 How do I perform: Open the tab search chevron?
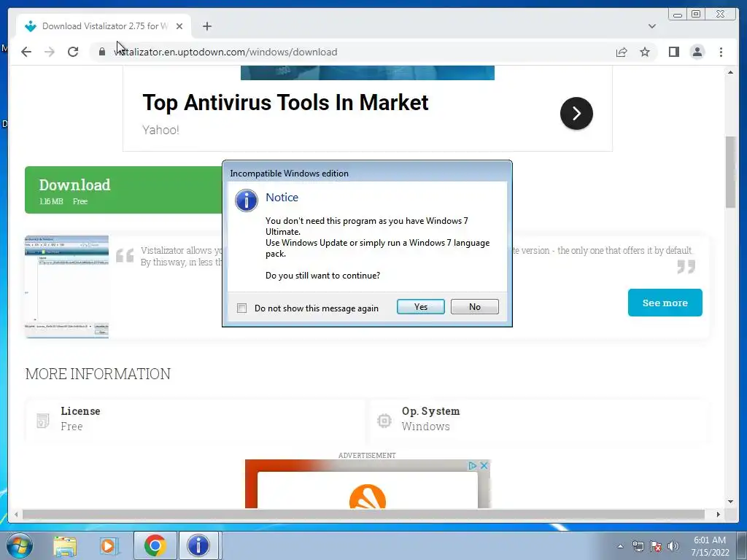[651, 26]
